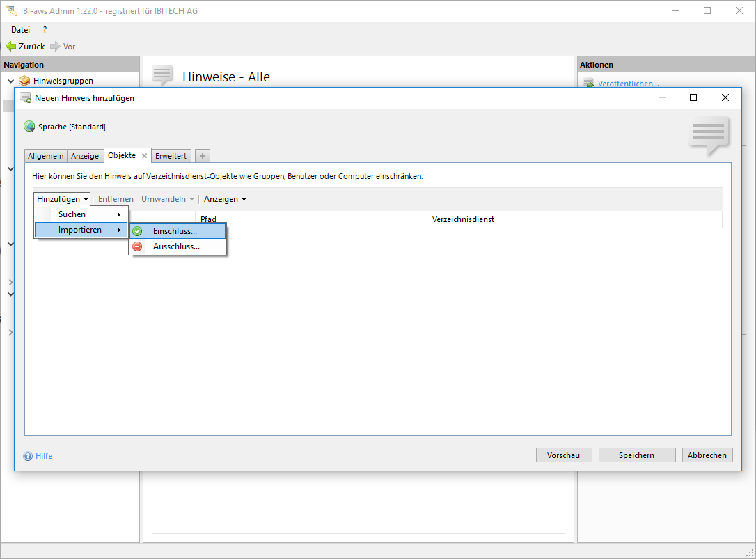Open the Veröffentlichen link in Aktionen
The width and height of the screenshot is (756, 559).
point(628,84)
